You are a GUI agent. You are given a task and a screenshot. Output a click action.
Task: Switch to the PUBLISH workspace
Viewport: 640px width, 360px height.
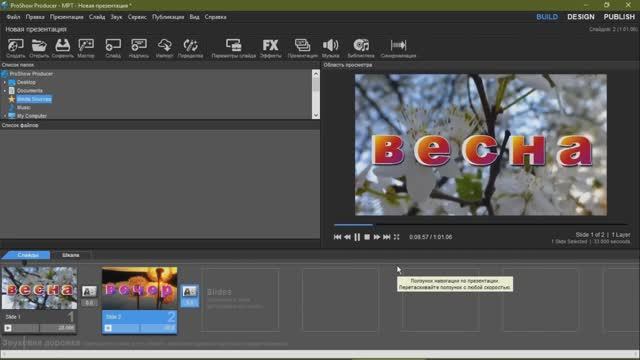coord(619,17)
